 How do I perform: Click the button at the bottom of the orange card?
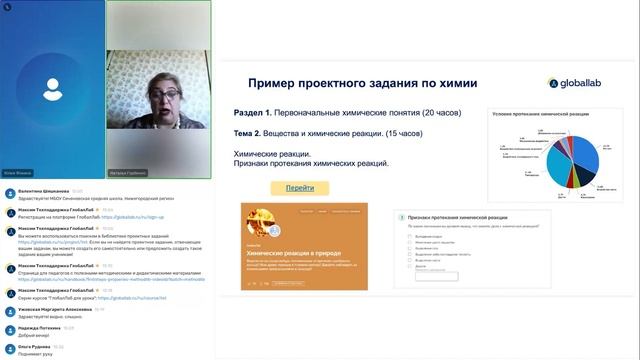[x=289, y=283]
